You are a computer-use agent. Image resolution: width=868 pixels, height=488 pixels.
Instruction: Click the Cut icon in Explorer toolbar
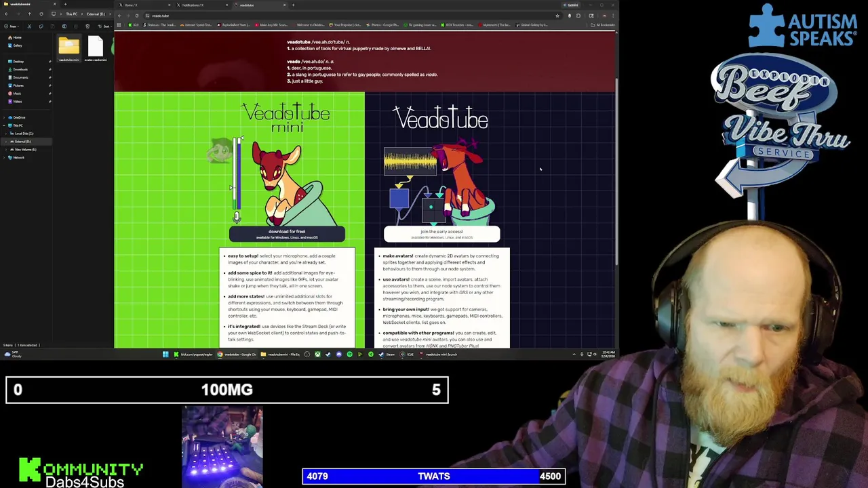pyautogui.click(x=29, y=26)
